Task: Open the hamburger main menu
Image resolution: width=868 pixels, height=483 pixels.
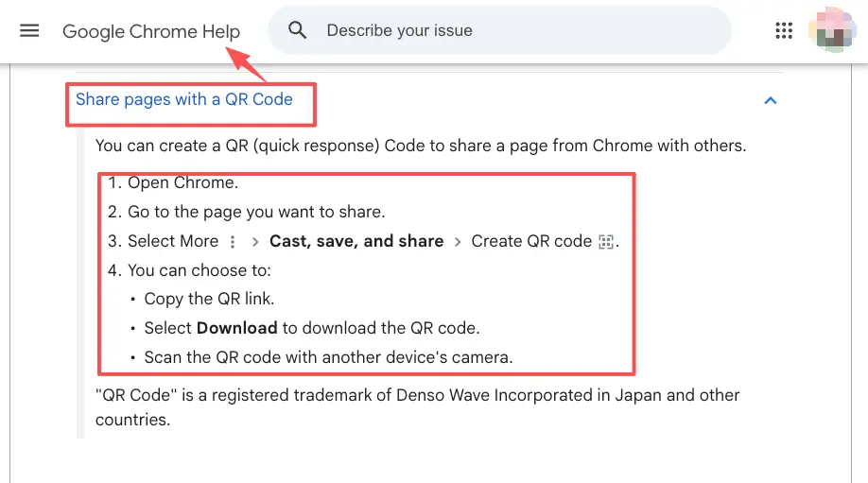Action: click(29, 30)
